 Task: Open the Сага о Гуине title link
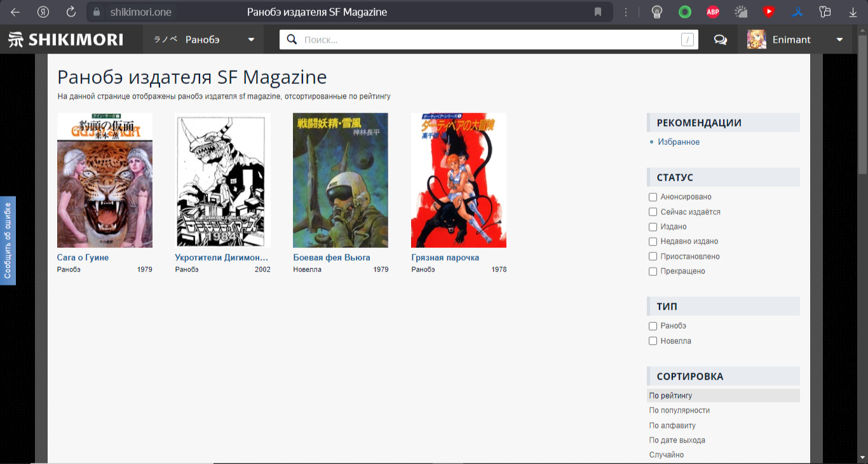[x=83, y=257]
